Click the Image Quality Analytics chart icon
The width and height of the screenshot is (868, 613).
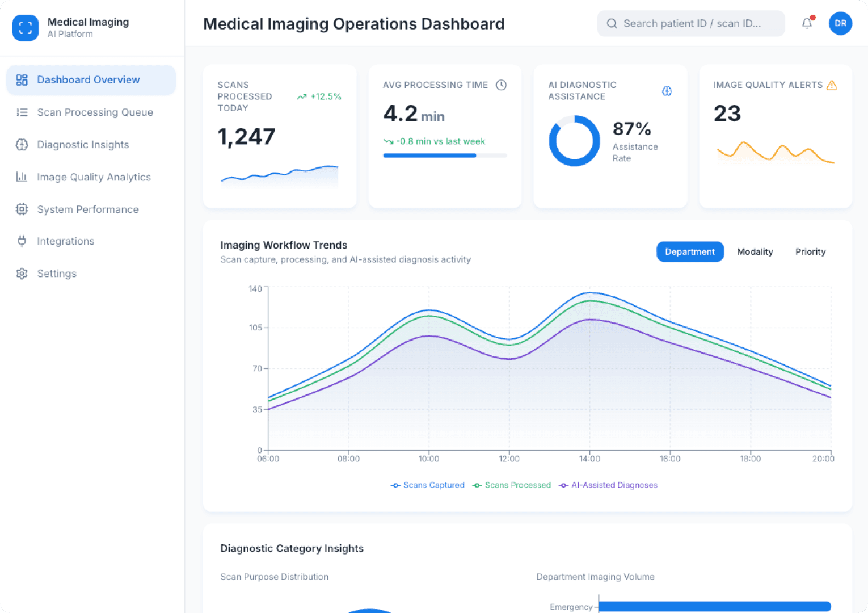tap(22, 177)
